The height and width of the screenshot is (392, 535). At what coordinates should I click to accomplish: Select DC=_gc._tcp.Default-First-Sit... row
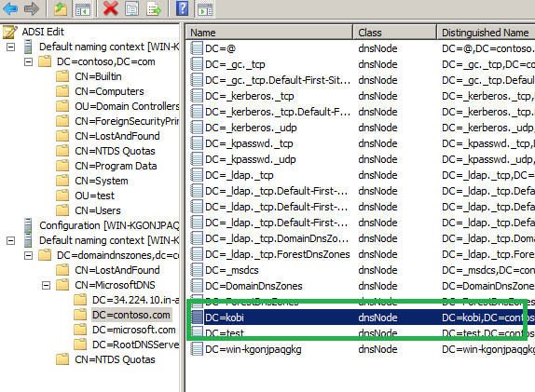[363, 80]
